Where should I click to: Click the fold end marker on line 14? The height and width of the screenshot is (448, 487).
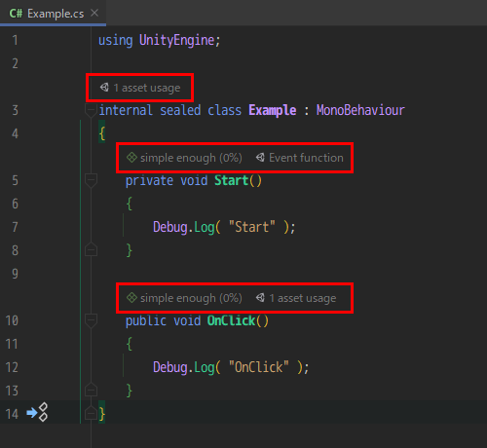tap(91, 413)
